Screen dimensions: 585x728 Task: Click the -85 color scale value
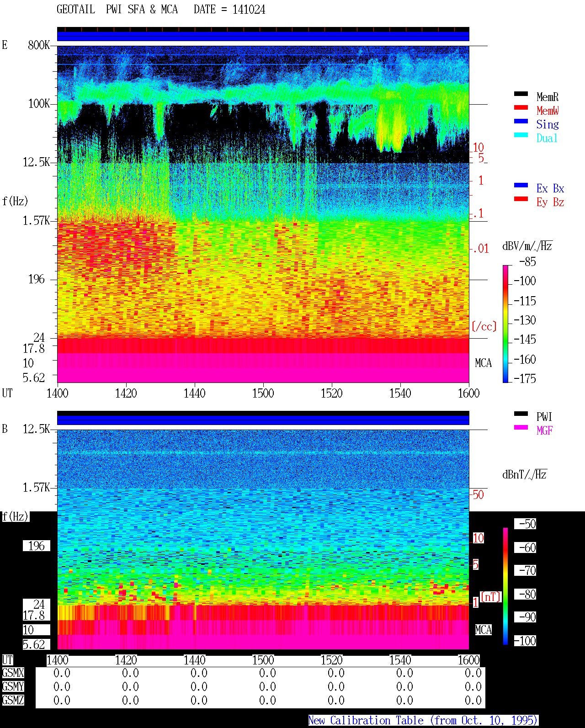527,262
